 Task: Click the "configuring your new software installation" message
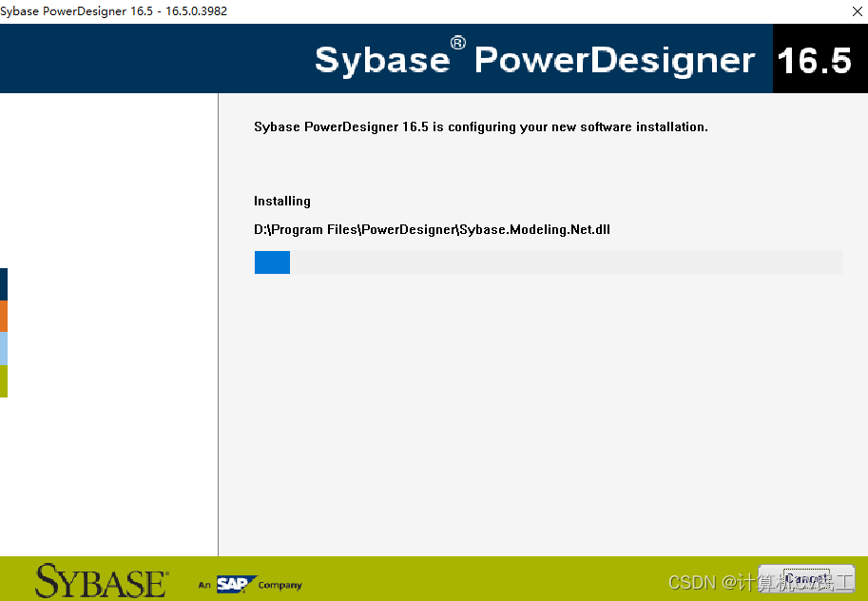click(x=480, y=126)
